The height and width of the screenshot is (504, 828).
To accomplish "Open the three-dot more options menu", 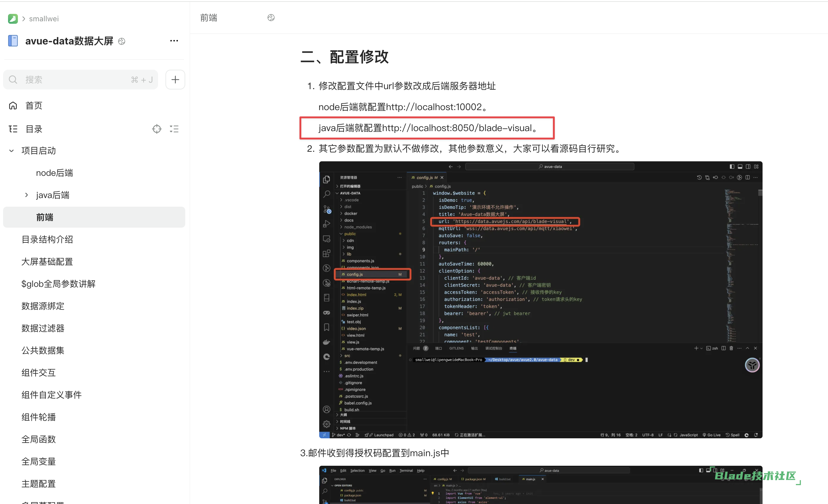I will pyautogui.click(x=174, y=41).
